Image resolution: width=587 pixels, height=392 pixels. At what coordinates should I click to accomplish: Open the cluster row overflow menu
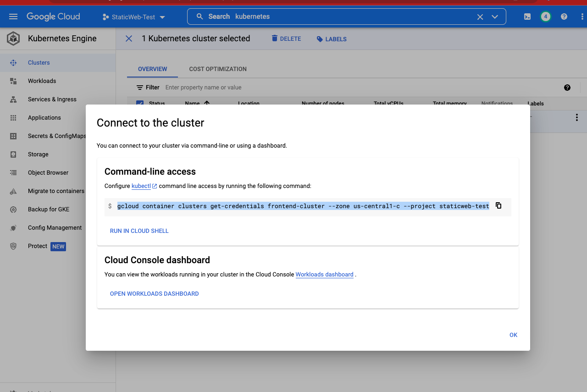pyautogui.click(x=576, y=117)
